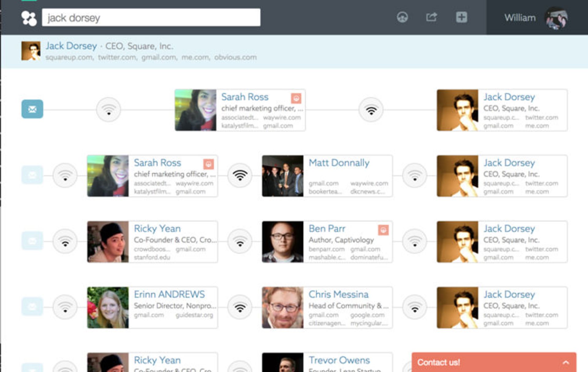Viewport: 588px width, 372px height.
Task: Click signal icon between Sarah Ross and Matt Donnally
Action: click(x=240, y=176)
